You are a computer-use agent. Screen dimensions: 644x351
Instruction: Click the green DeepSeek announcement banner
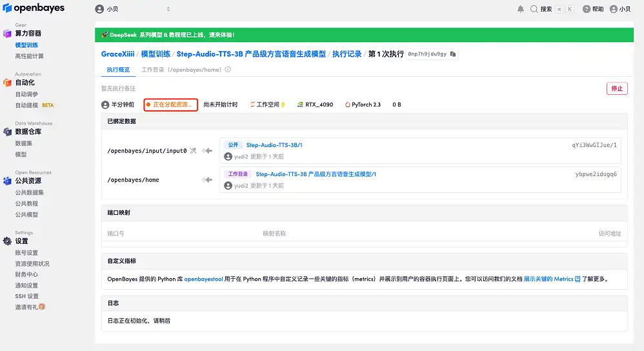point(364,35)
